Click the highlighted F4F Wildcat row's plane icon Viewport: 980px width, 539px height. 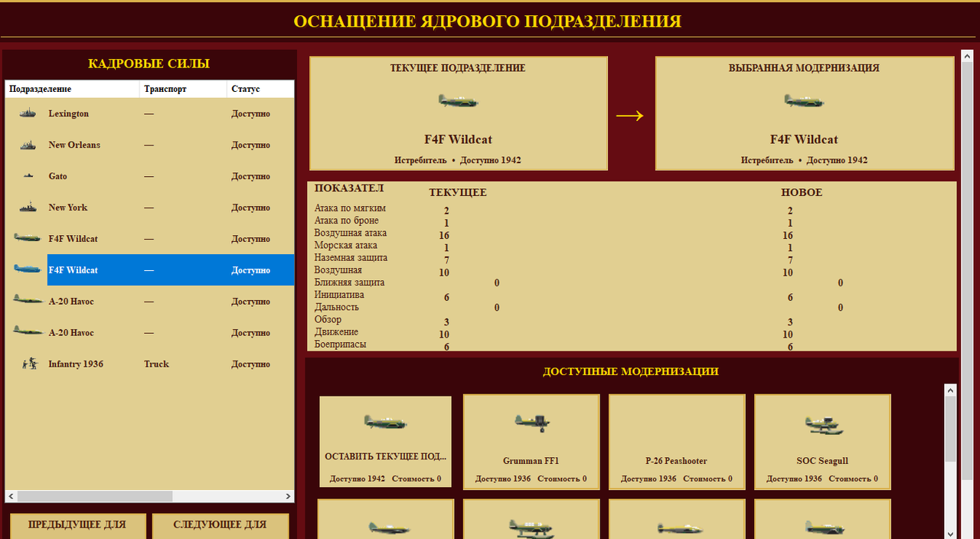coord(28,269)
